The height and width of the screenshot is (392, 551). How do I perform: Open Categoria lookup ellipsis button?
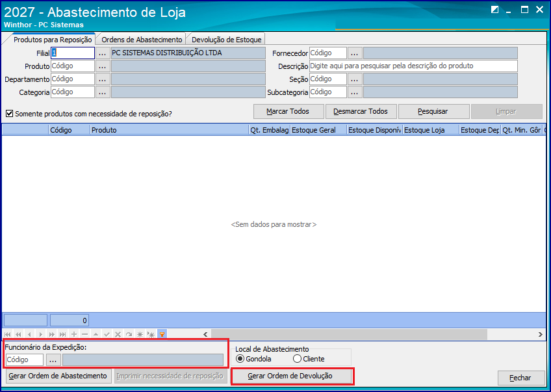(x=102, y=92)
